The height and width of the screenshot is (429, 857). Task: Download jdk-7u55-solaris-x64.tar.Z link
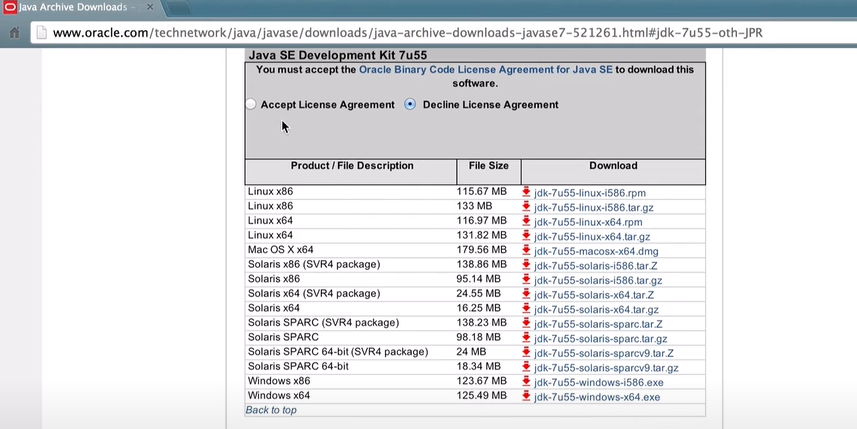click(594, 295)
